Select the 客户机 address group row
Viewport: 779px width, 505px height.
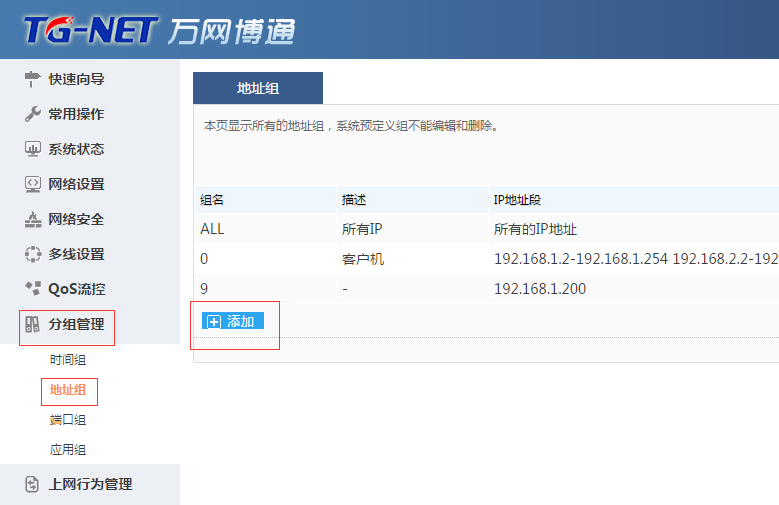click(x=362, y=260)
